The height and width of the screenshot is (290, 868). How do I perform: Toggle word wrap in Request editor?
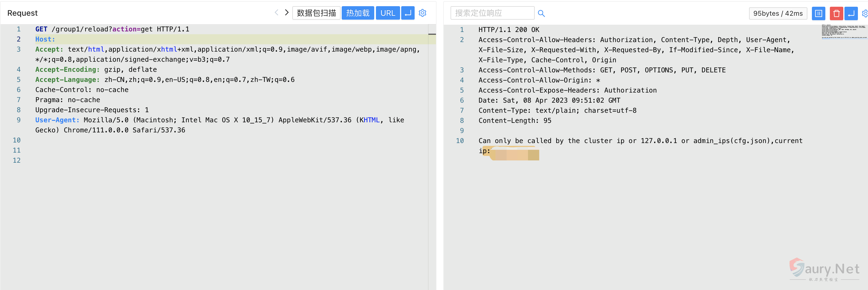pos(408,13)
